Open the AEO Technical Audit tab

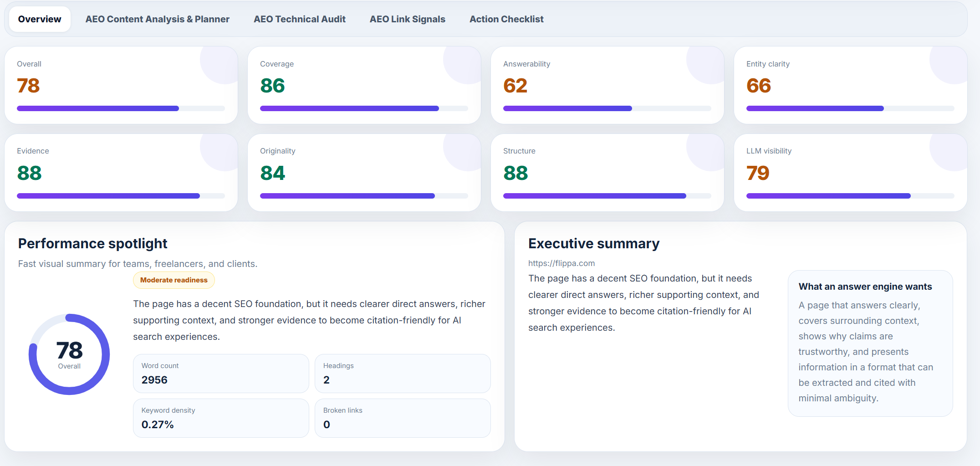[x=299, y=19]
